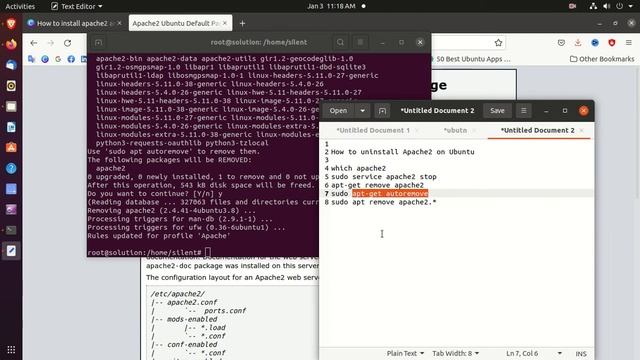
Task: Launch Firefox from the dock
Action: pos(11,44)
